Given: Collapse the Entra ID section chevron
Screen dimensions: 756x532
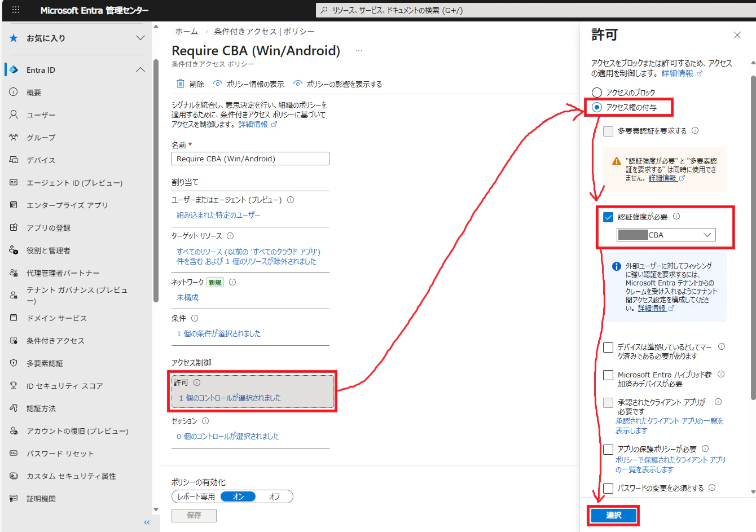Looking at the screenshot, I should tap(140, 70).
